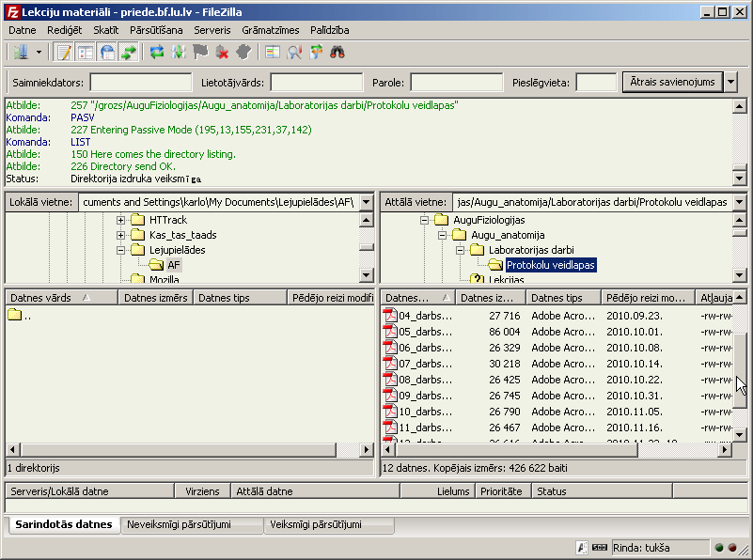Open the Pārsūtīšana menu

(156, 30)
